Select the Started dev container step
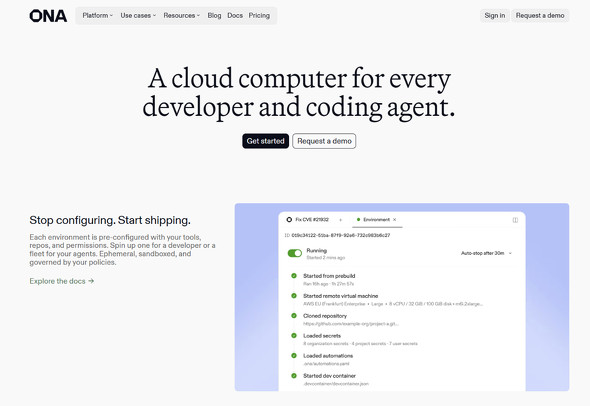This screenshot has height=406, width=590. [x=330, y=376]
